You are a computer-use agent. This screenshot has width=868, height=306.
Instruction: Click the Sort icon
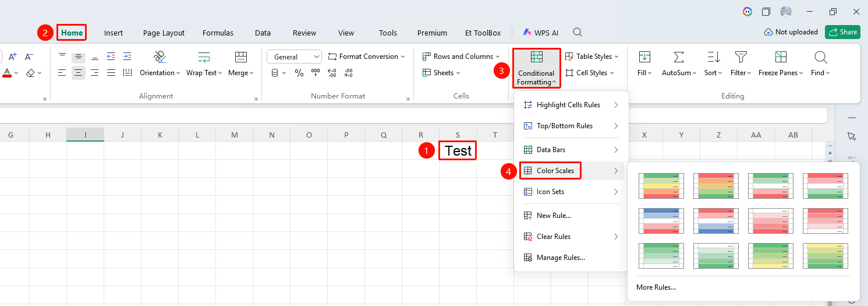coord(713,57)
